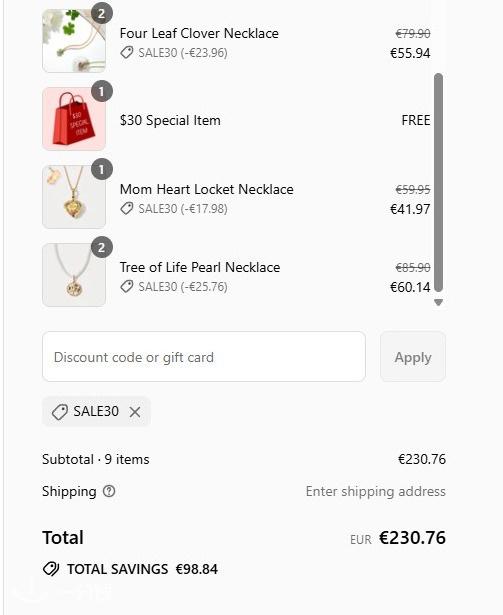Screen dimensions: 503x615
Task: Click the Apply discount button
Action: (413, 357)
